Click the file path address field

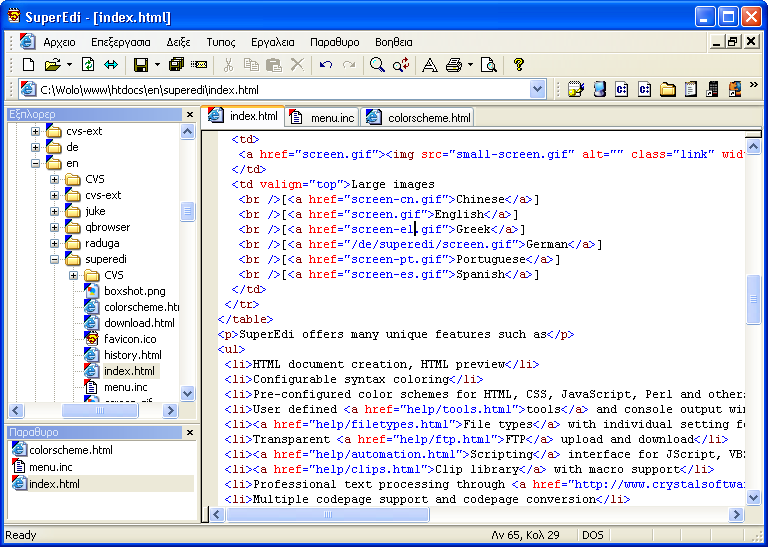[x=284, y=90]
